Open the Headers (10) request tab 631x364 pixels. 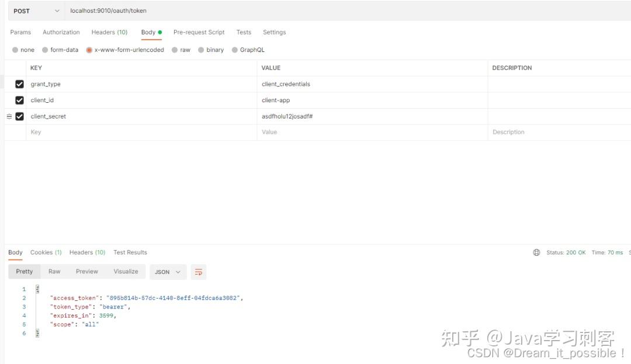coord(109,32)
